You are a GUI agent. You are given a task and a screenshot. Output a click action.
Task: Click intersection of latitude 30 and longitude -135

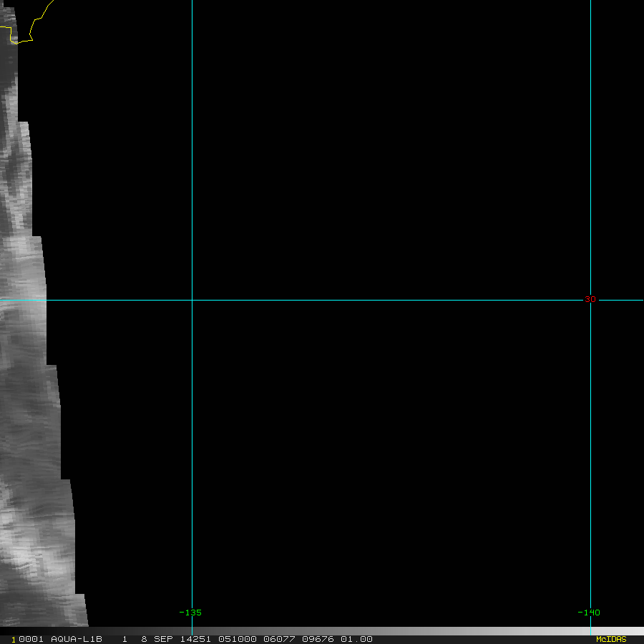pyautogui.click(x=192, y=301)
